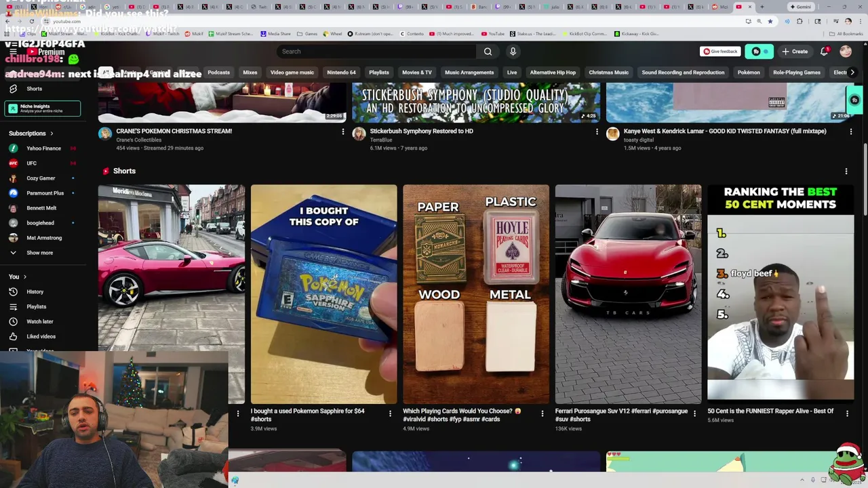
Task: Open the TubeBuddy side tab at the right edge
Action: point(854,100)
